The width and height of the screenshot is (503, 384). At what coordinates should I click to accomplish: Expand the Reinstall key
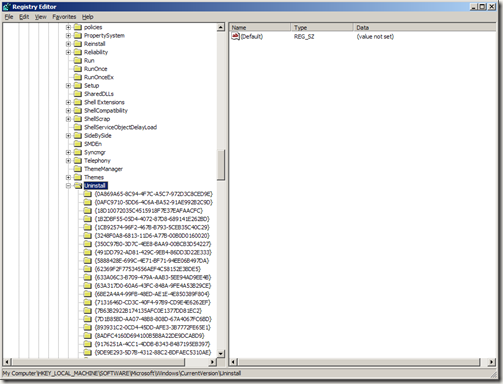click(x=68, y=44)
